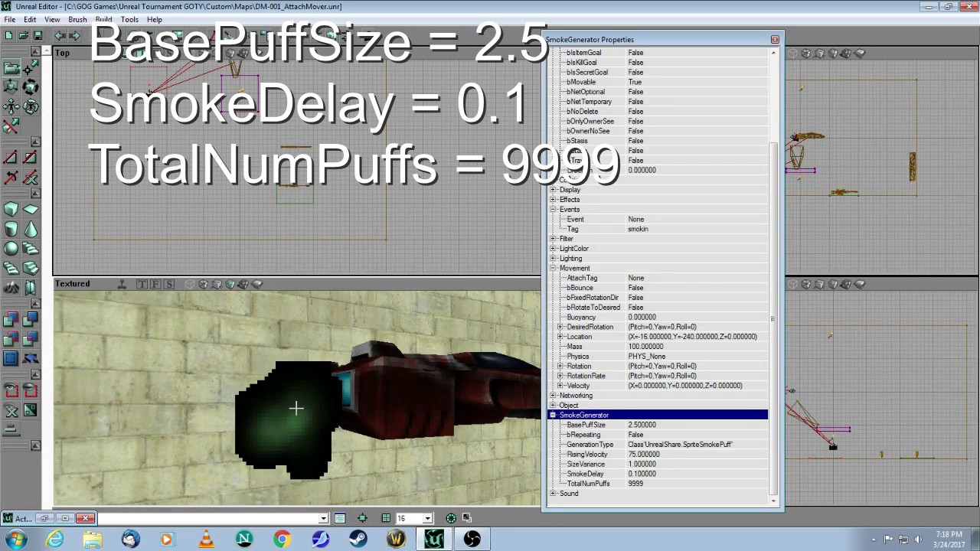Click the Deintersect brush icon
The width and height of the screenshot is (980, 551).
tap(31, 338)
